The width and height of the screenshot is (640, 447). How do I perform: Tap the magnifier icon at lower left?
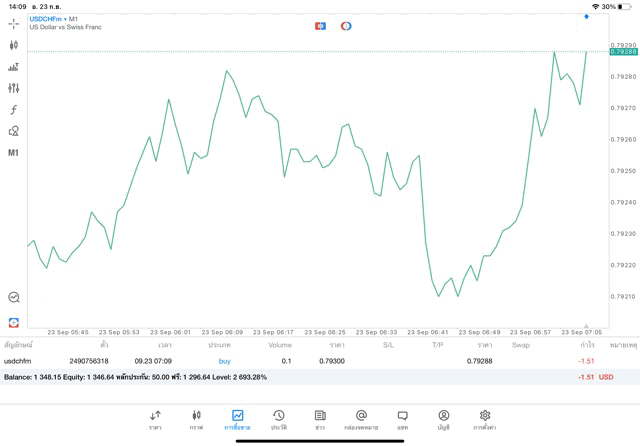click(x=13, y=297)
